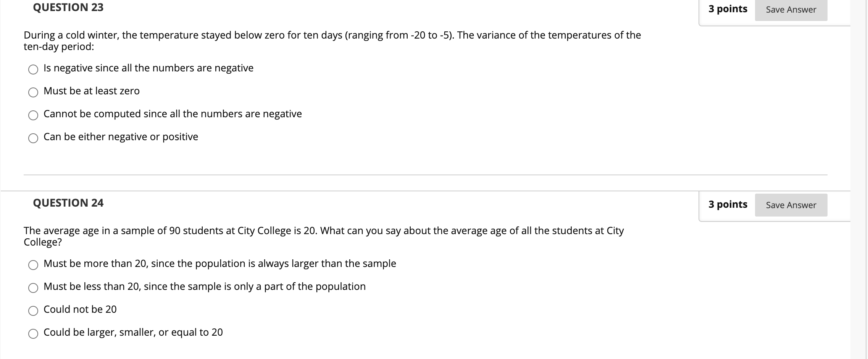Image resolution: width=868 pixels, height=359 pixels.
Task: Save Answer for Question 24
Action: 791,205
